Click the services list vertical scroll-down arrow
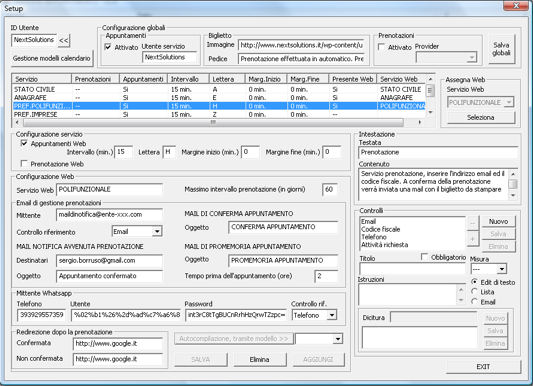Image resolution: width=533 pixels, height=386 pixels. [430, 113]
